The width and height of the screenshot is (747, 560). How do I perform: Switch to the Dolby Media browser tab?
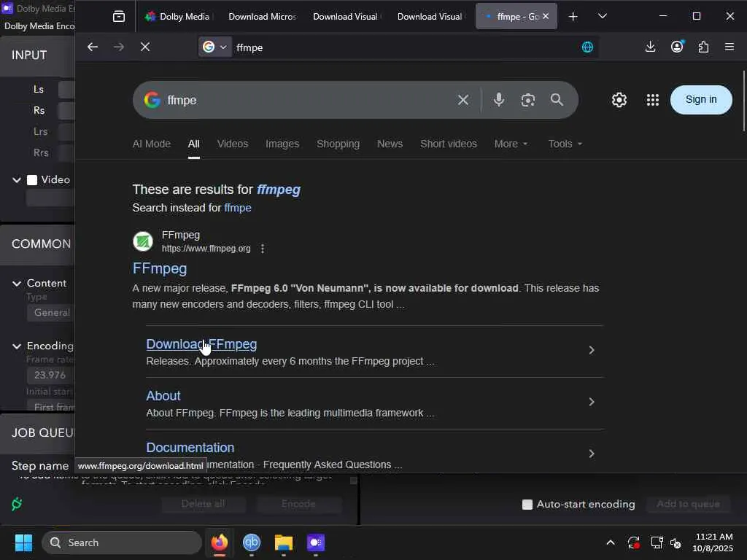178,17
